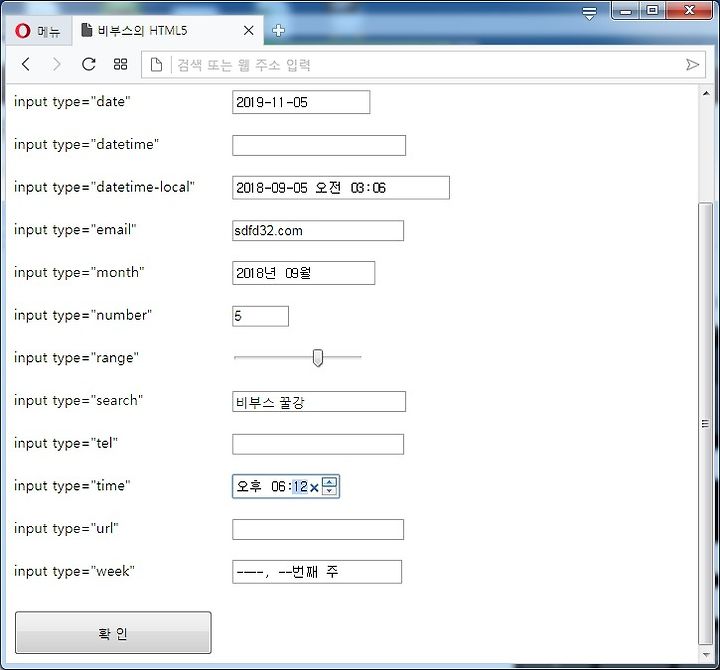
Task: Click the scrollbar up arrow
Action: coord(706,94)
